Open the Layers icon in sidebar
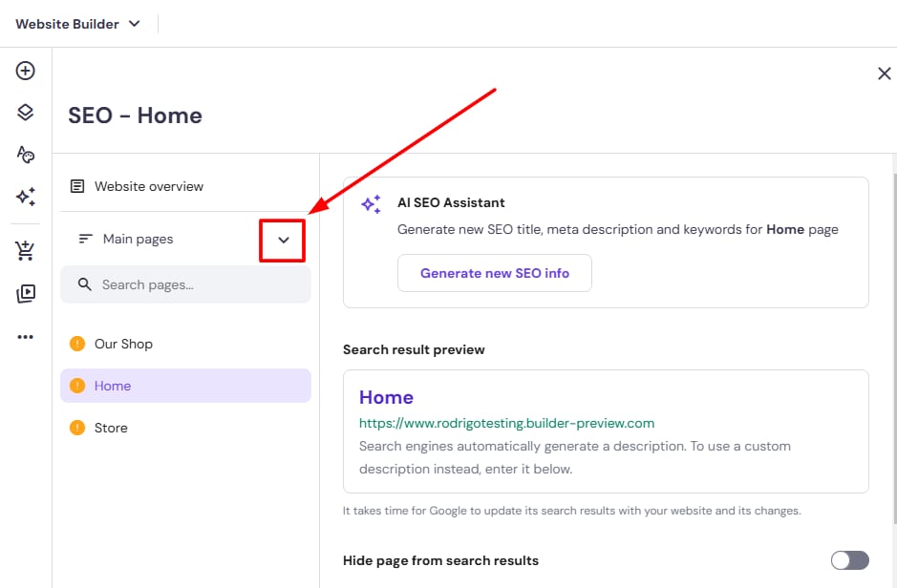Screen dimensions: 897x588 click(x=26, y=113)
